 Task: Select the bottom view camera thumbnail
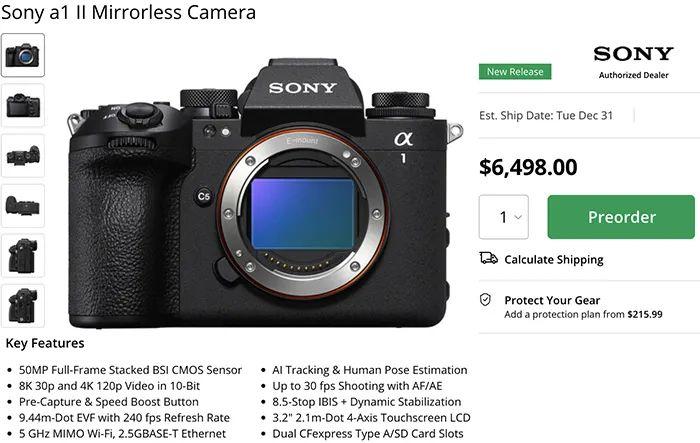click(x=23, y=205)
